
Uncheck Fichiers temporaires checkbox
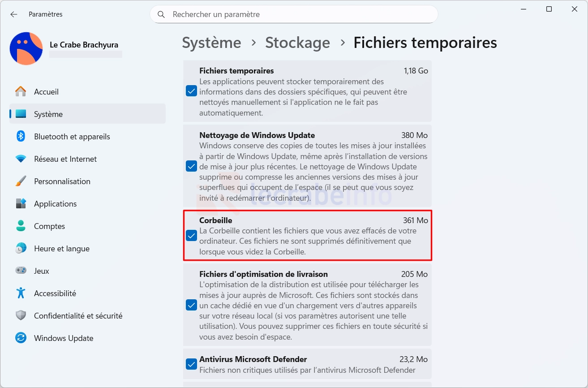click(191, 91)
